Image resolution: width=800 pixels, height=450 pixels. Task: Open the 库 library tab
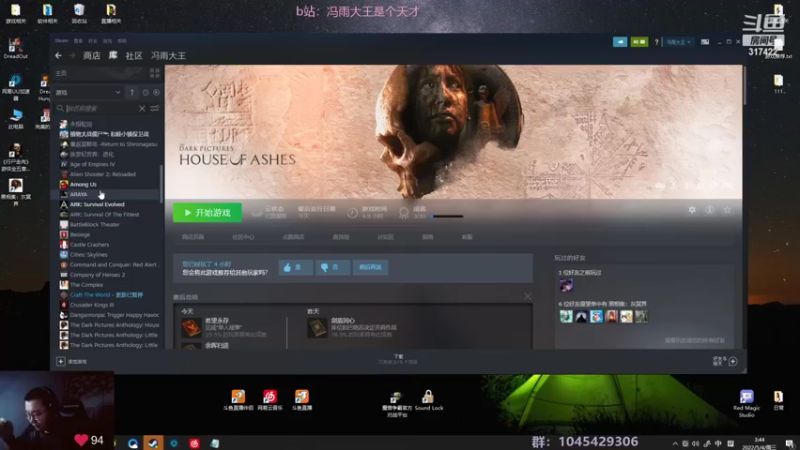[113, 55]
